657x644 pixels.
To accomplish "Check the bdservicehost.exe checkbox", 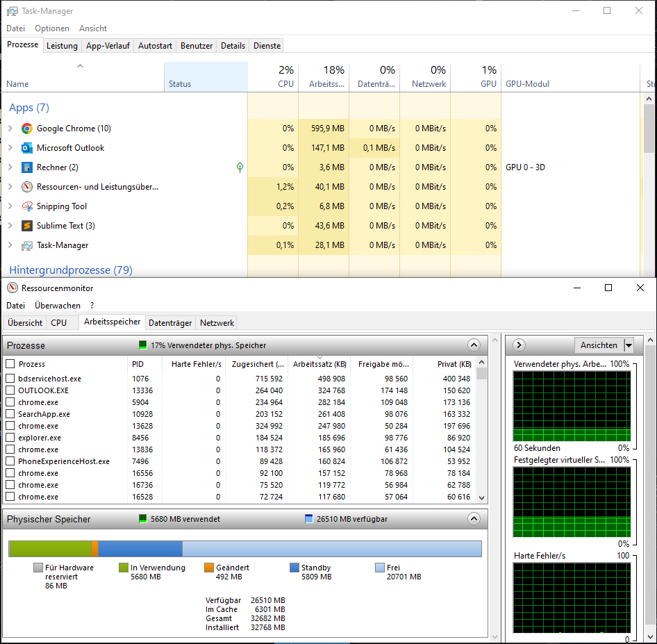I will click(x=10, y=379).
